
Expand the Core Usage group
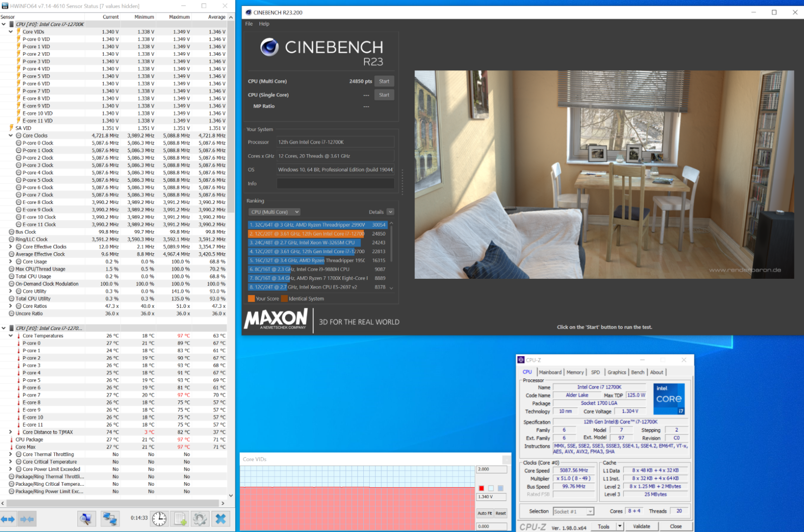pyautogui.click(x=11, y=262)
